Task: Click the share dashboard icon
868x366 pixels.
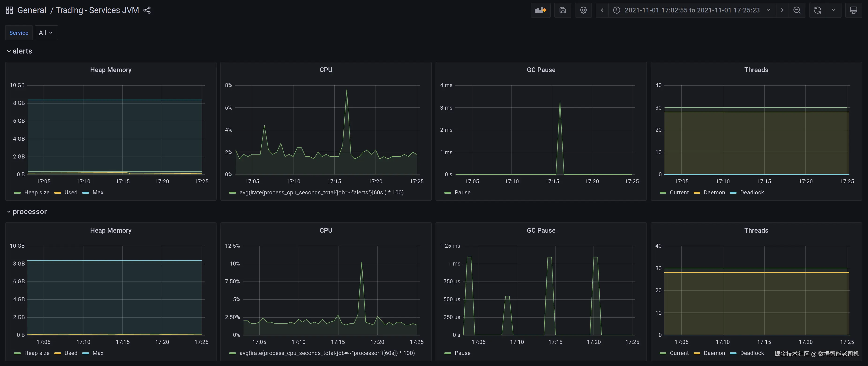Action: 147,10
